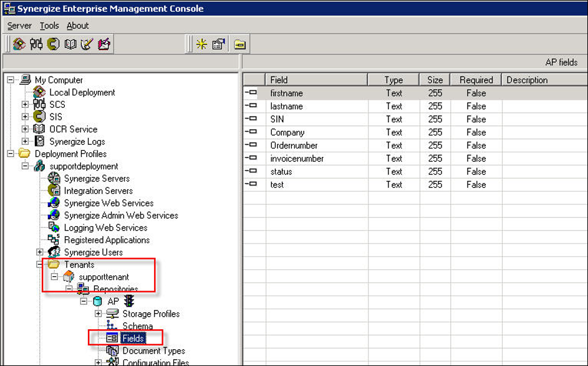Select the Integration Servers tree item
588x366 pixels.
pos(99,191)
